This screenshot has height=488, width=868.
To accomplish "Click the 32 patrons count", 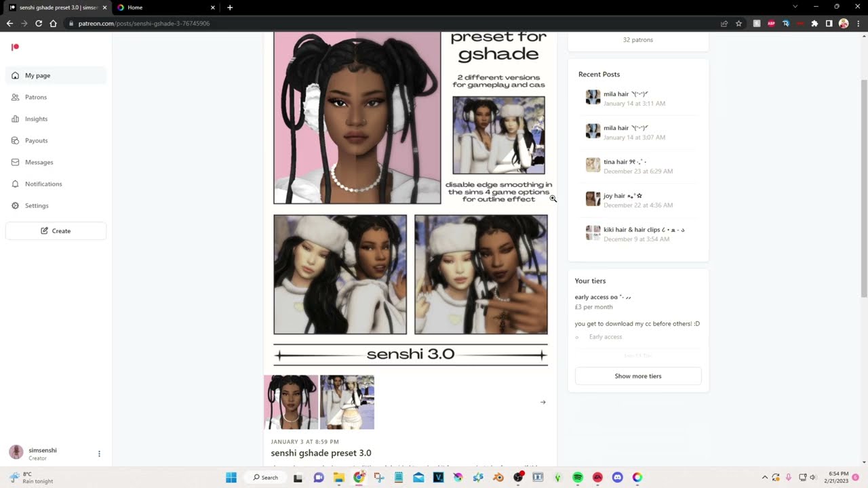I will pyautogui.click(x=638, y=40).
